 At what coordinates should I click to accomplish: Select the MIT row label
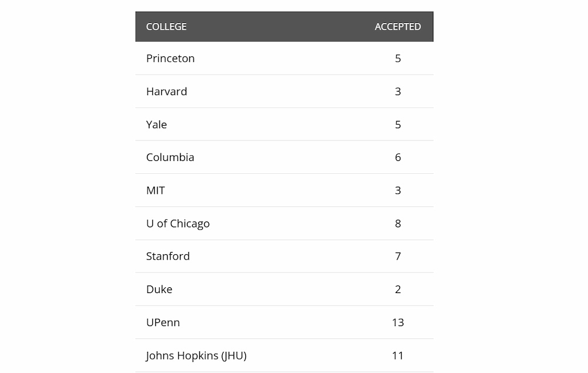[x=156, y=190]
